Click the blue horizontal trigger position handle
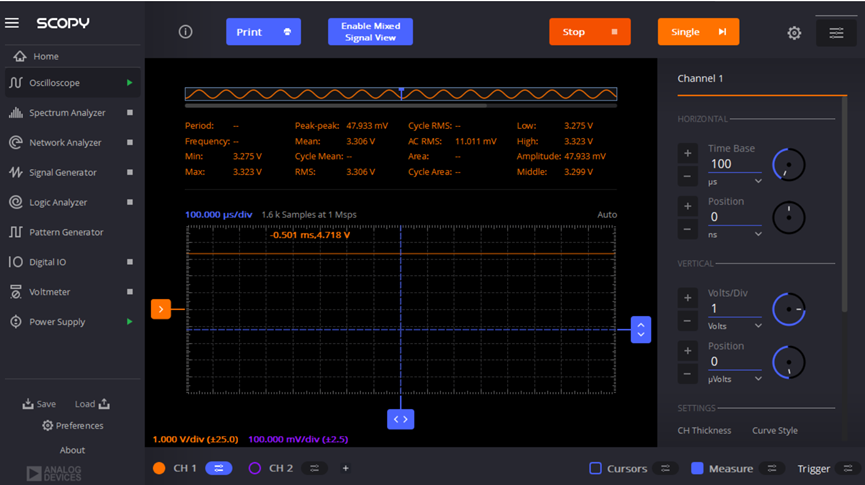 pos(401,419)
